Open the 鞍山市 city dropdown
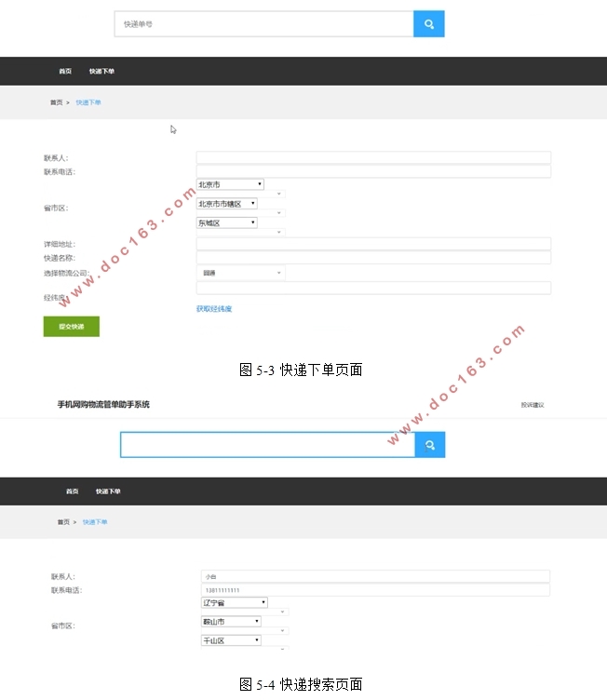This screenshot has width=607, height=700. (x=231, y=622)
